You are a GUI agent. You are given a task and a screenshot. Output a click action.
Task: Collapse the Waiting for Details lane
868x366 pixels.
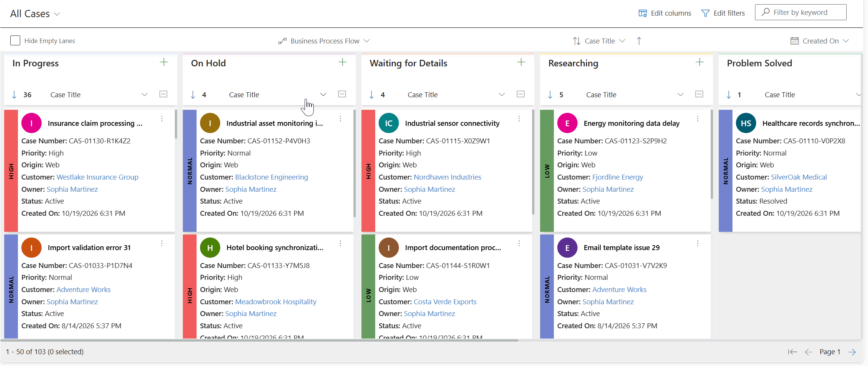click(521, 94)
